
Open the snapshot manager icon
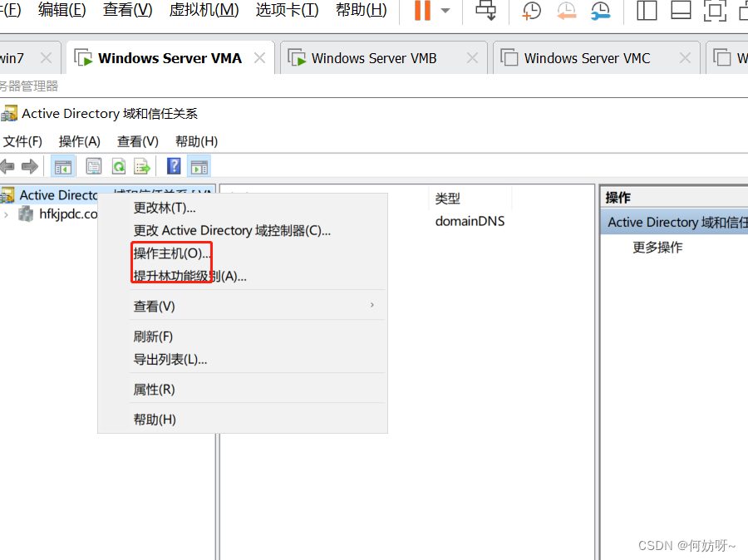point(600,11)
